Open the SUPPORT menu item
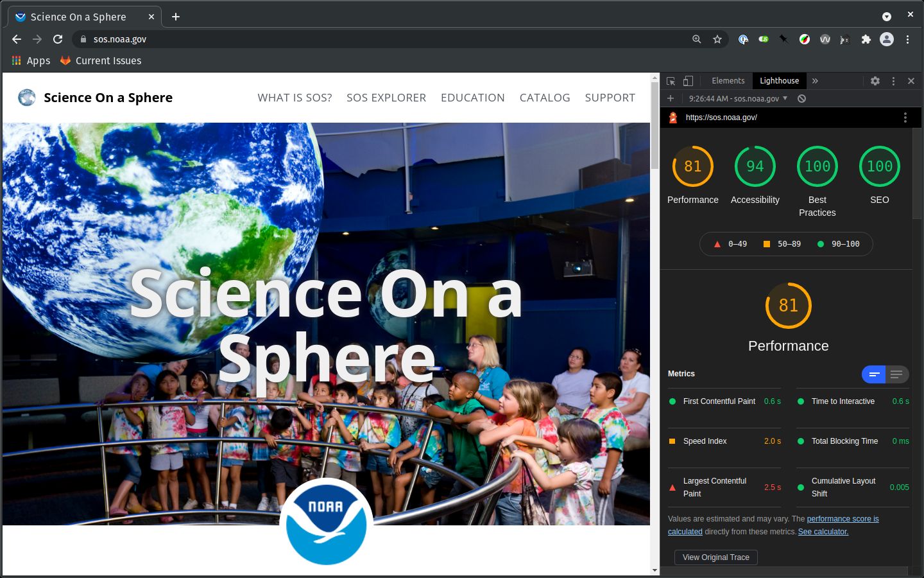 pos(610,98)
